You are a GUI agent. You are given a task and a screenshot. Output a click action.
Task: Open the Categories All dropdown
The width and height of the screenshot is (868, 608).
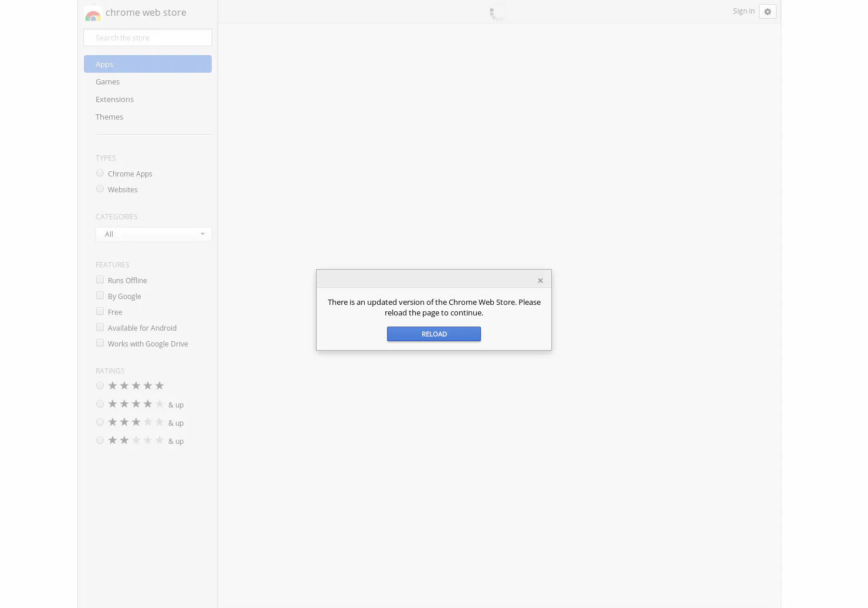(154, 234)
